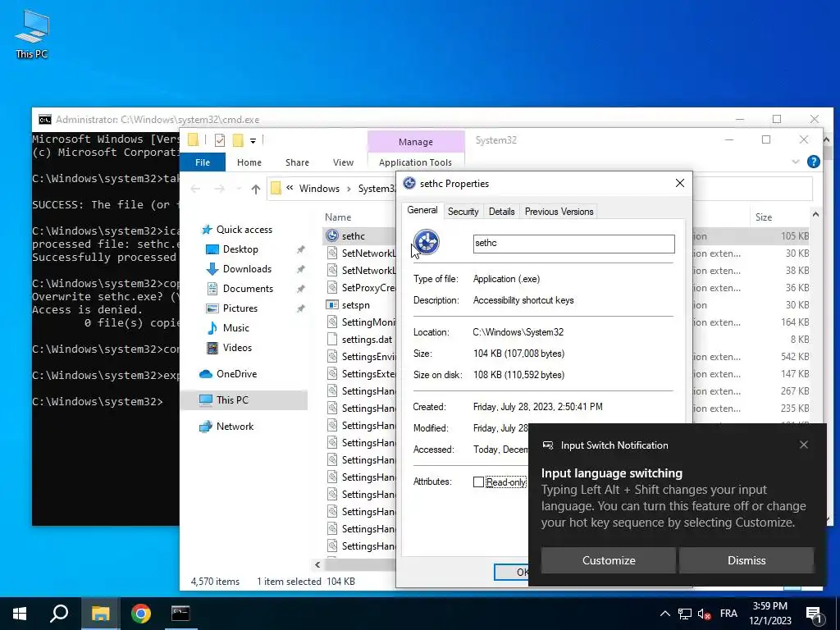Click horizontal scrollbar left arrow in file list

point(317,564)
